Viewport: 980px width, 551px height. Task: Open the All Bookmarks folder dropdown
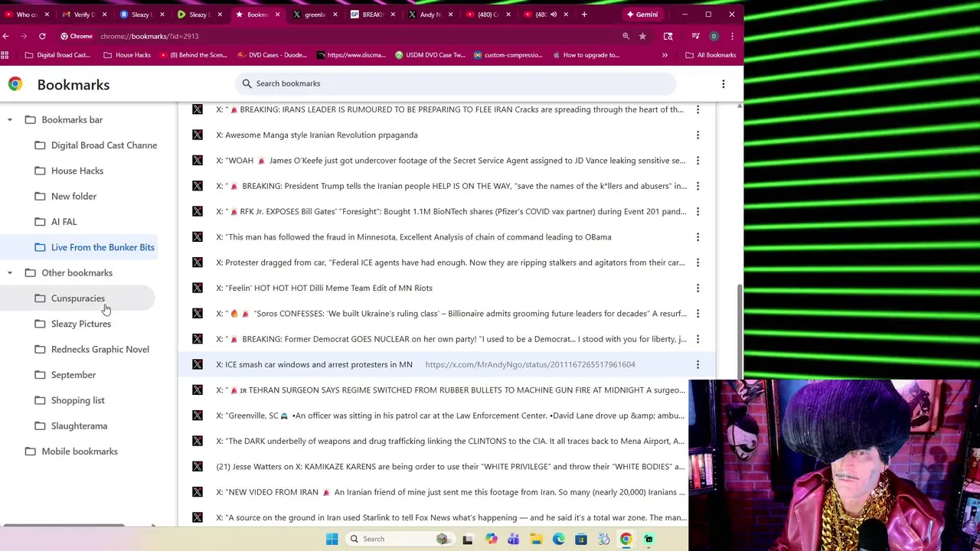pyautogui.click(x=710, y=55)
